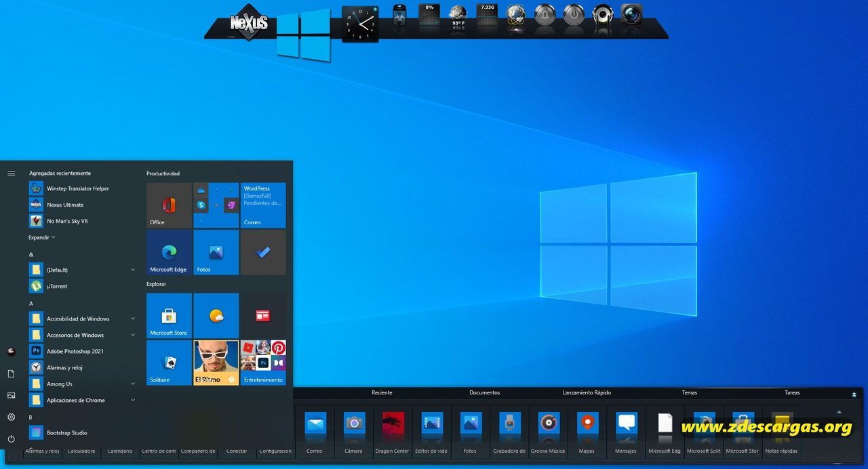Open Settings gear in Start rail
Viewport: 868px width, 469px height.
coord(11,417)
